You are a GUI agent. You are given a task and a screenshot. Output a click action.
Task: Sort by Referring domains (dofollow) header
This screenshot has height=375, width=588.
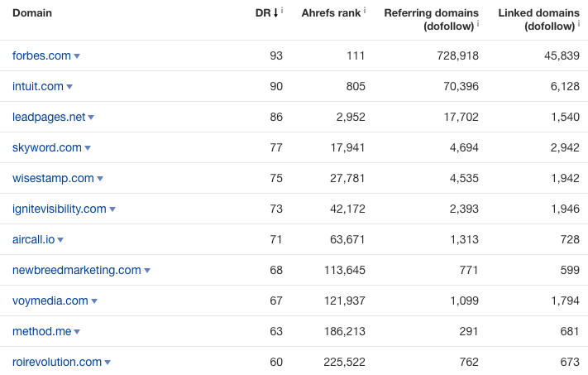pyautogui.click(x=431, y=20)
